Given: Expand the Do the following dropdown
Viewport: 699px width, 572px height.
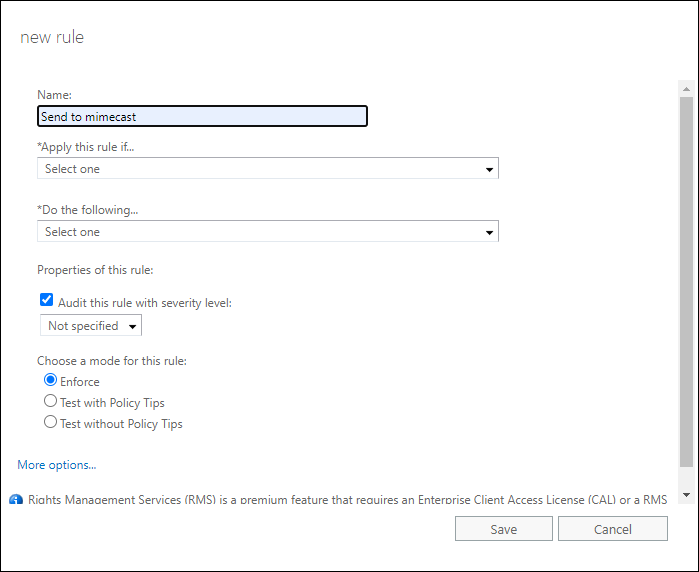Looking at the screenshot, I should coord(268,232).
